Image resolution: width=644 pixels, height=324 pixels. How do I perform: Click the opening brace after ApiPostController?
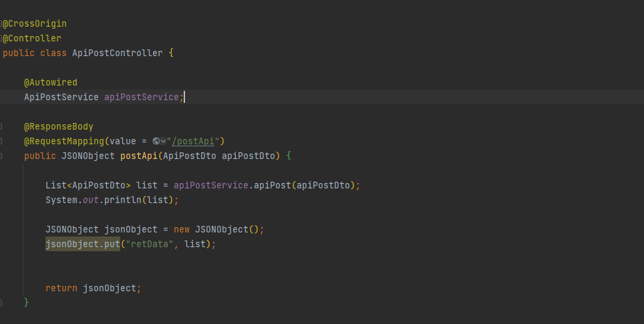coord(171,53)
